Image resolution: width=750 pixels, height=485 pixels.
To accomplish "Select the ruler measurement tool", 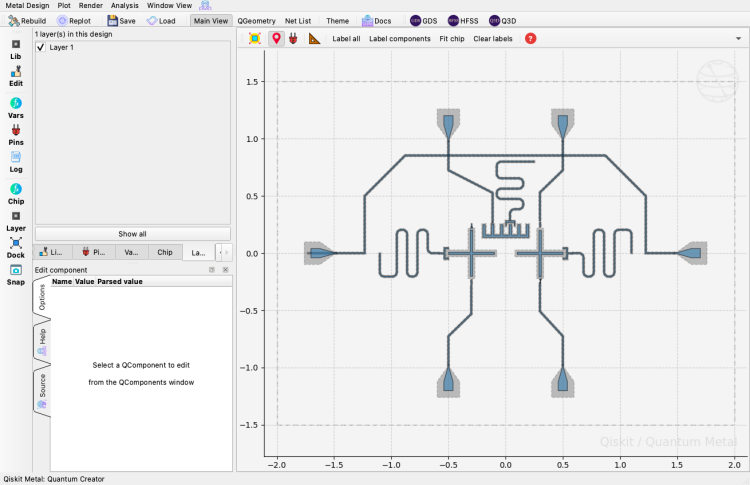I will click(314, 39).
